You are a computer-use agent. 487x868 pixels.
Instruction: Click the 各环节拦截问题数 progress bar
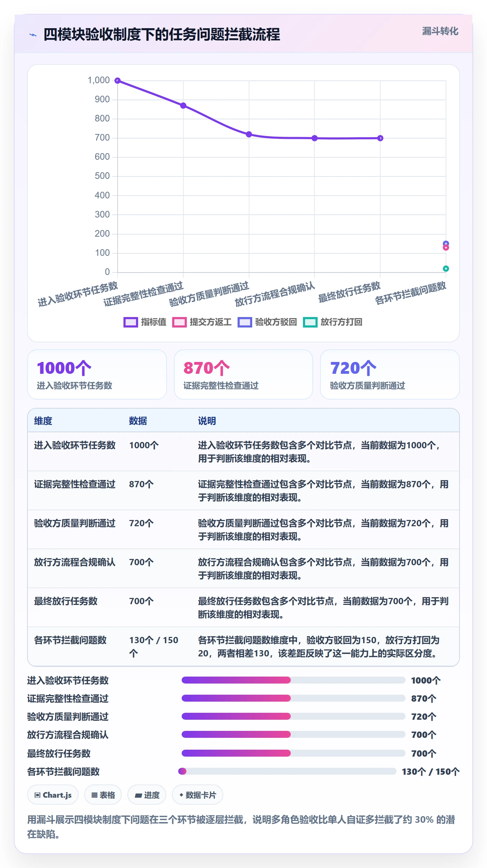287,771
